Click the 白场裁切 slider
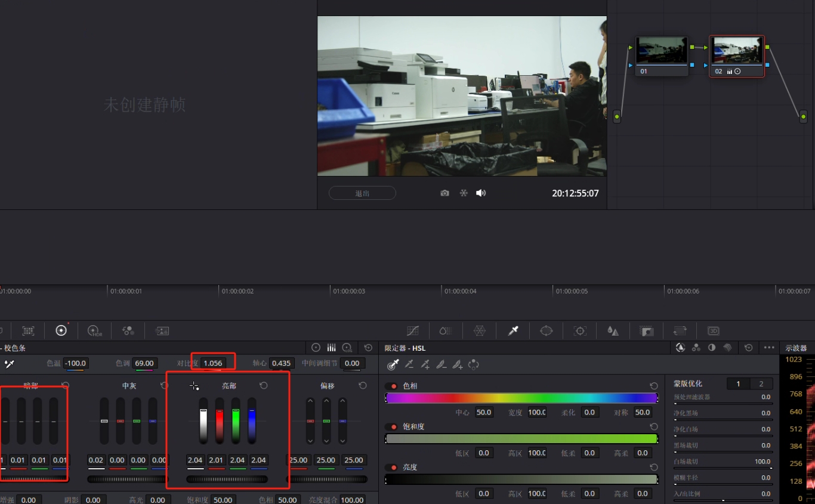The image size is (815, 504). (x=723, y=468)
